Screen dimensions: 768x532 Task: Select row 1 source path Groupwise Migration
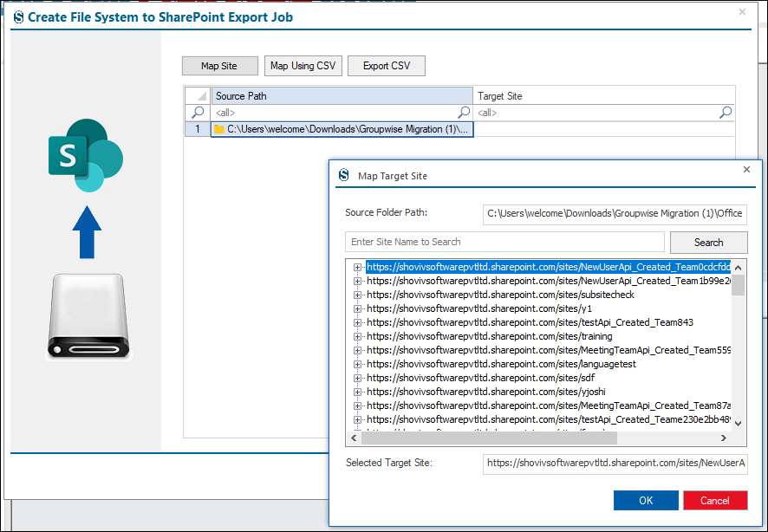coord(342,129)
